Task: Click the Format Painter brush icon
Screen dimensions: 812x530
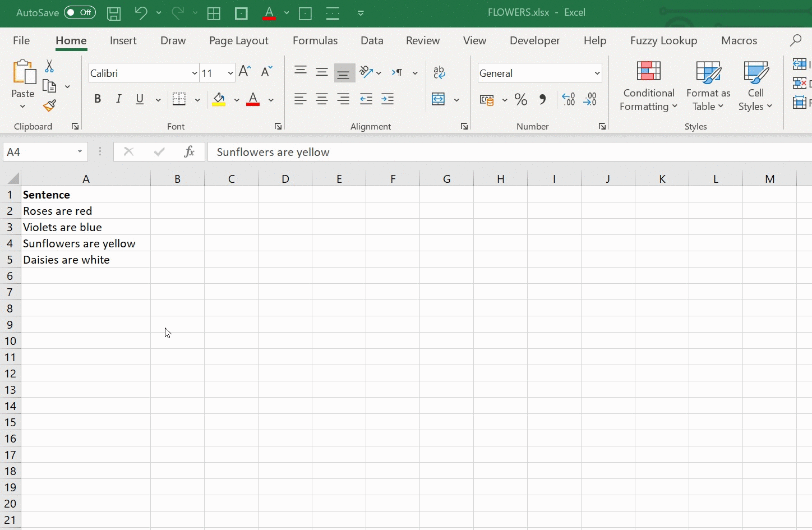Action: tap(49, 105)
